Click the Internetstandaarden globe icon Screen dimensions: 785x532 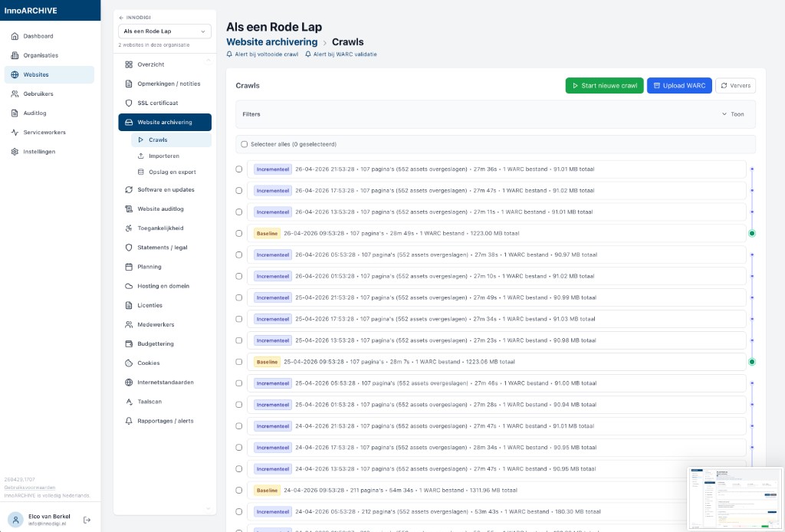[x=129, y=383]
